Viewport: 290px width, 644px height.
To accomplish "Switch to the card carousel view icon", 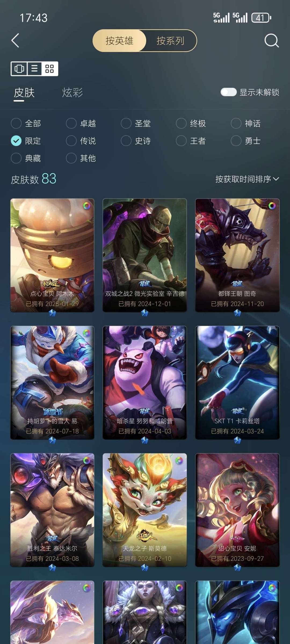I will pos(19,69).
